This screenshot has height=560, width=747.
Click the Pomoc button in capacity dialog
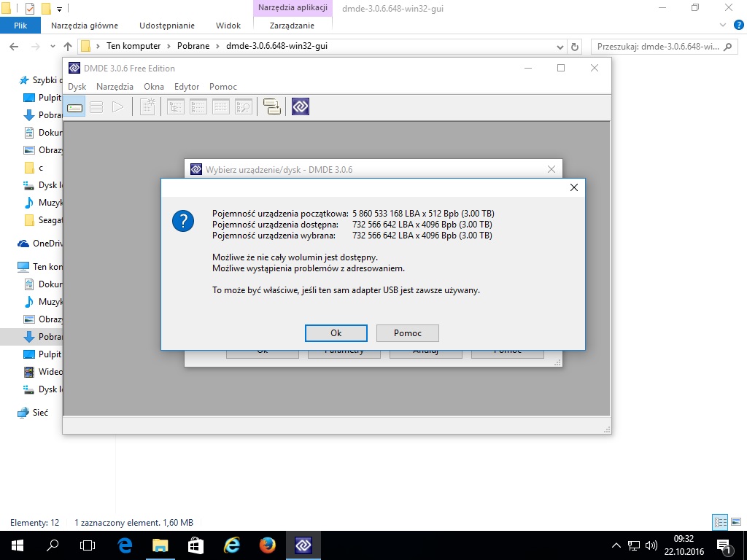pos(407,332)
